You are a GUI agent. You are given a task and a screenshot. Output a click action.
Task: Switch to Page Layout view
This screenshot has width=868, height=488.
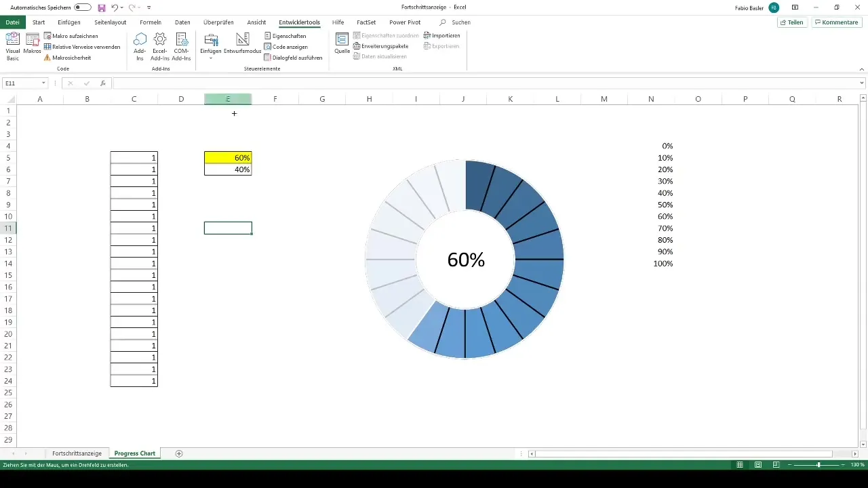pos(757,465)
